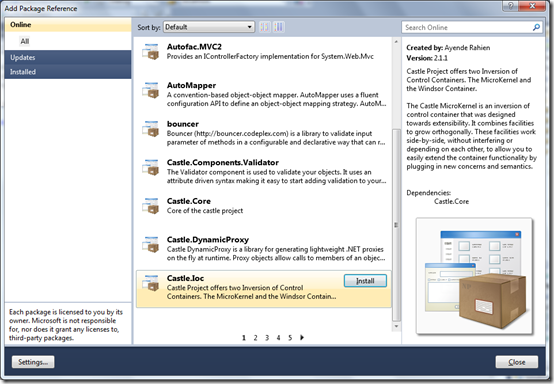Click the next page arrow
Viewport: 554px width, 384px height.
tap(302, 337)
